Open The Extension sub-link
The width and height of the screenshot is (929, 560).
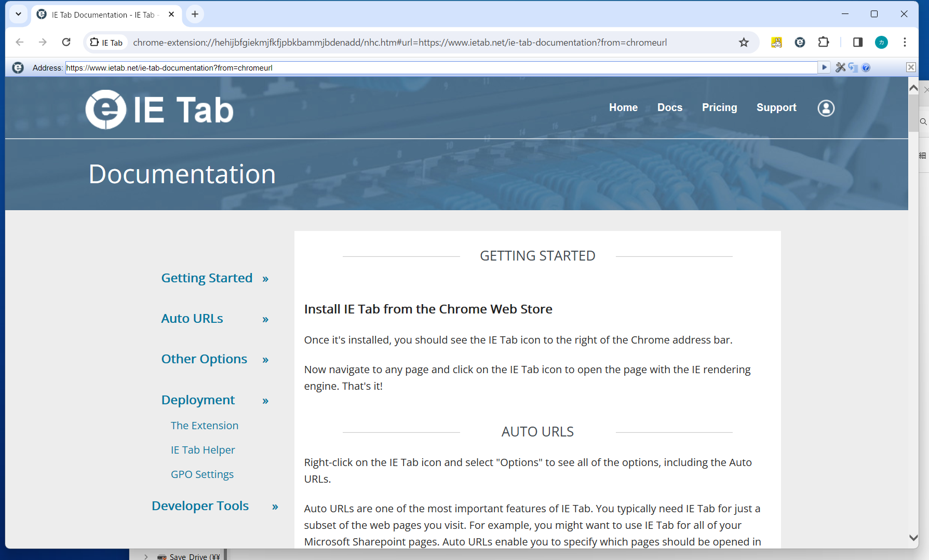pos(205,426)
